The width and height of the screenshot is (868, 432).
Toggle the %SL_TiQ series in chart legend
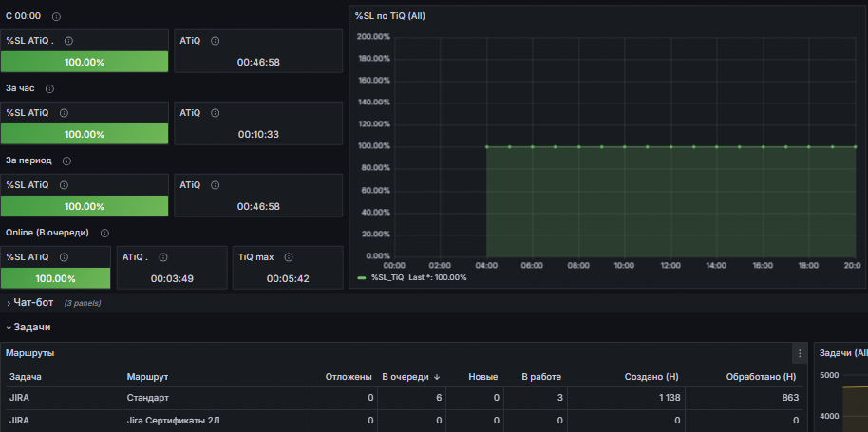[388, 277]
